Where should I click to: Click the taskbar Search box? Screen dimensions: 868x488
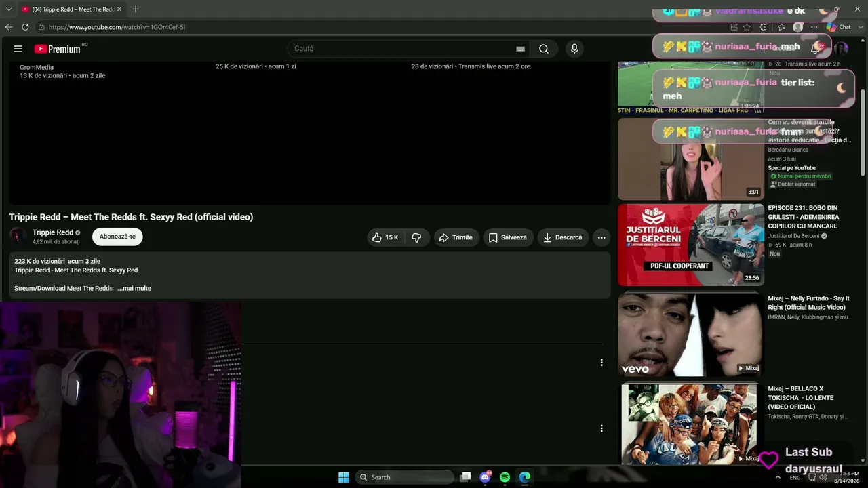click(x=405, y=477)
